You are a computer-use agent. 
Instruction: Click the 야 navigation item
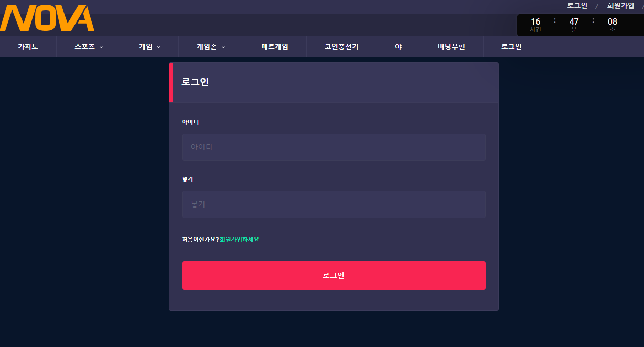pyautogui.click(x=398, y=47)
